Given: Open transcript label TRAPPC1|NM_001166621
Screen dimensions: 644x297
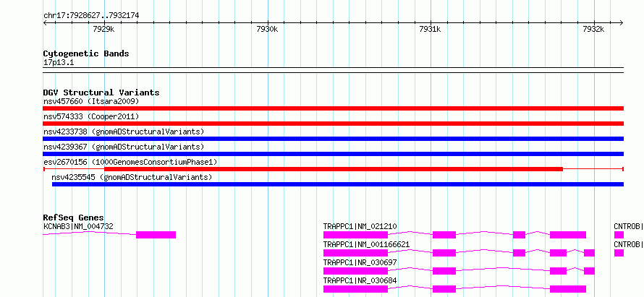Looking at the screenshot, I should pyautogui.click(x=366, y=244).
